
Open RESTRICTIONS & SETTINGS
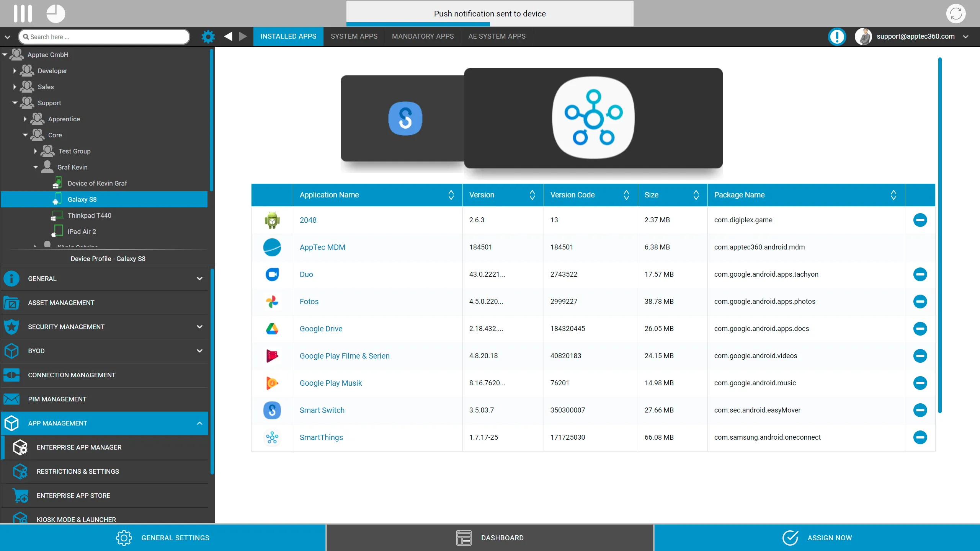(x=105, y=471)
